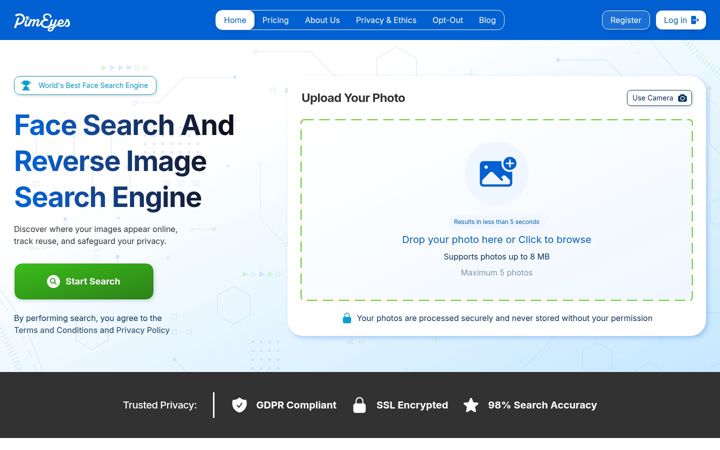Click the "98% Search Accuracy" text
This screenshot has height=450, width=720.
pos(542,405)
